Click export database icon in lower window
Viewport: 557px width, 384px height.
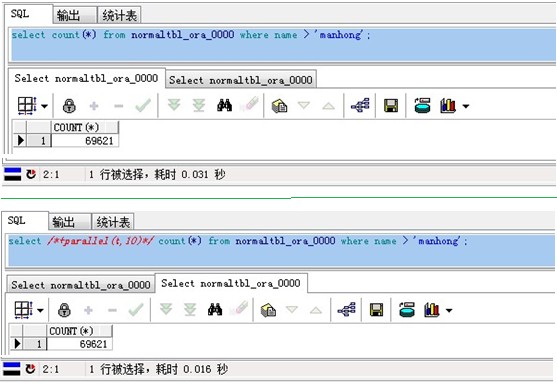click(407, 310)
